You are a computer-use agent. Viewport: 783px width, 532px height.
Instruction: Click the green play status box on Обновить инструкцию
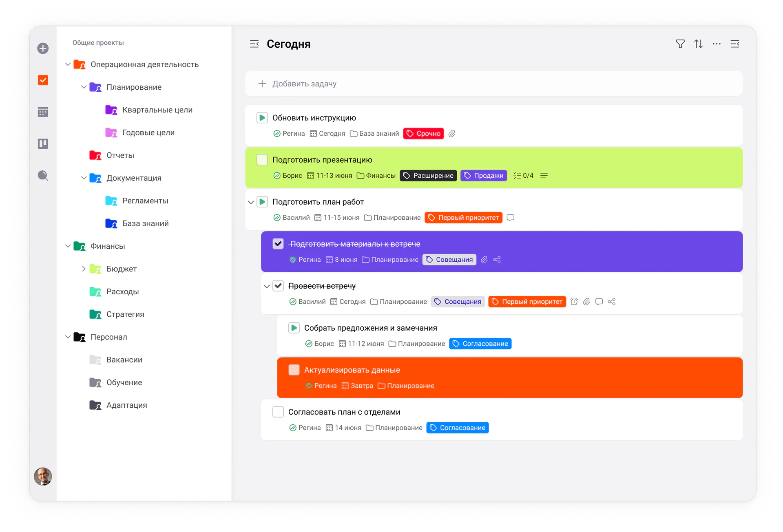[262, 118]
